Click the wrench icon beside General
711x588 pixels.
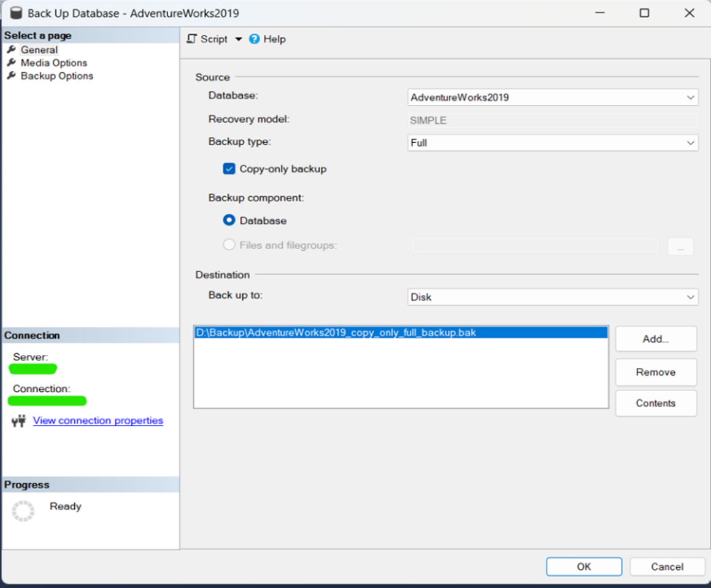pyautogui.click(x=11, y=50)
